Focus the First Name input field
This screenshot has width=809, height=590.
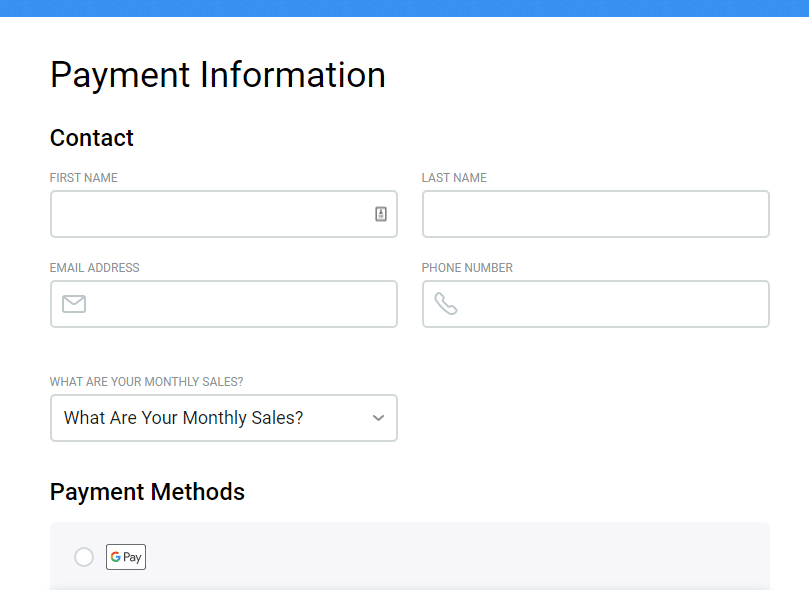[224, 214]
